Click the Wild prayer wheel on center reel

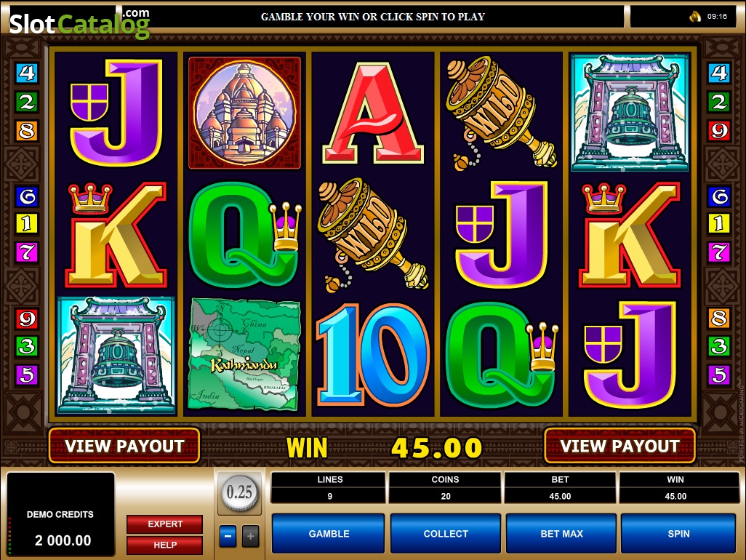point(372,234)
